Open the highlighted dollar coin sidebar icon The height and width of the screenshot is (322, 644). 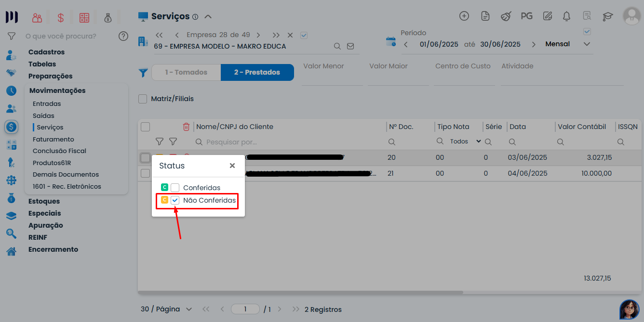[11, 127]
